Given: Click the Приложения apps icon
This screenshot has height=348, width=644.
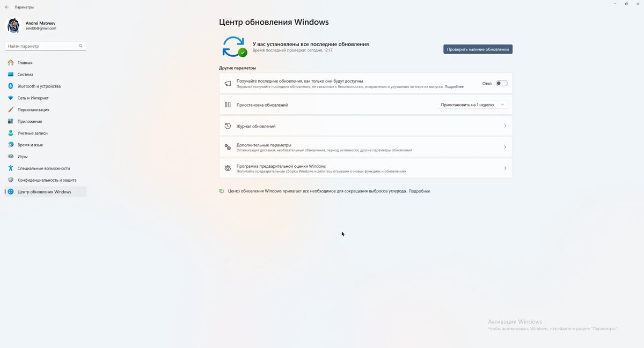Looking at the screenshot, I should [x=11, y=121].
